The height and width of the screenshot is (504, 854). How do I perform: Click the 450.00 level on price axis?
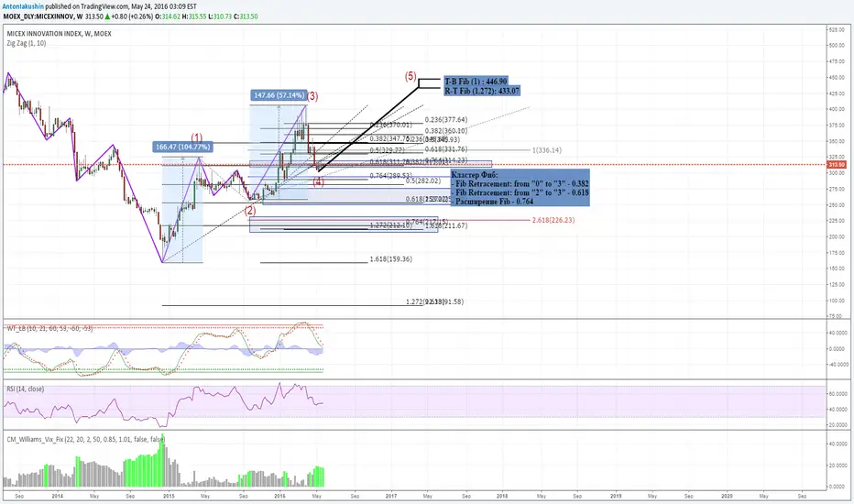[x=837, y=78]
